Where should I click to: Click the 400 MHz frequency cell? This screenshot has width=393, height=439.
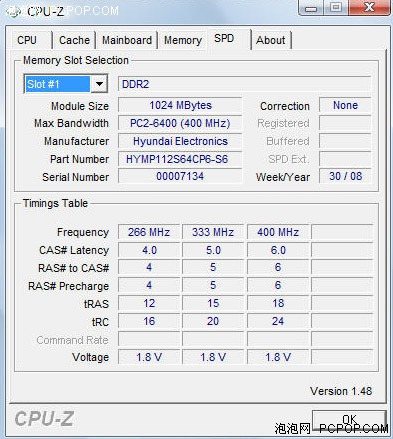point(278,232)
